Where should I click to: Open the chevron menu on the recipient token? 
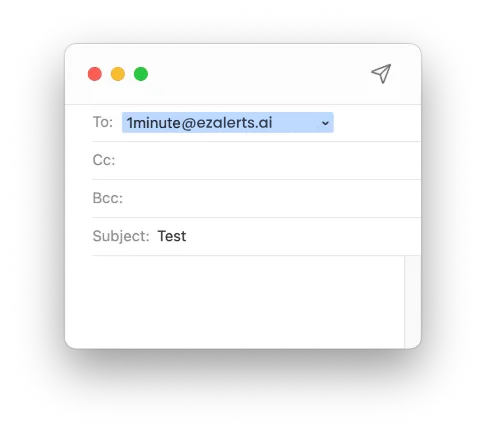[x=325, y=123]
